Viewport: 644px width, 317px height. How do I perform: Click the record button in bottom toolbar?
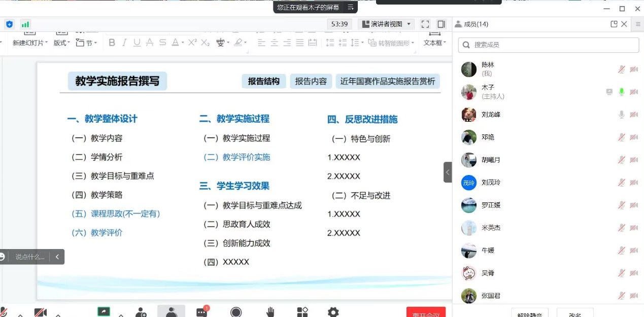[x=236, y=312]
